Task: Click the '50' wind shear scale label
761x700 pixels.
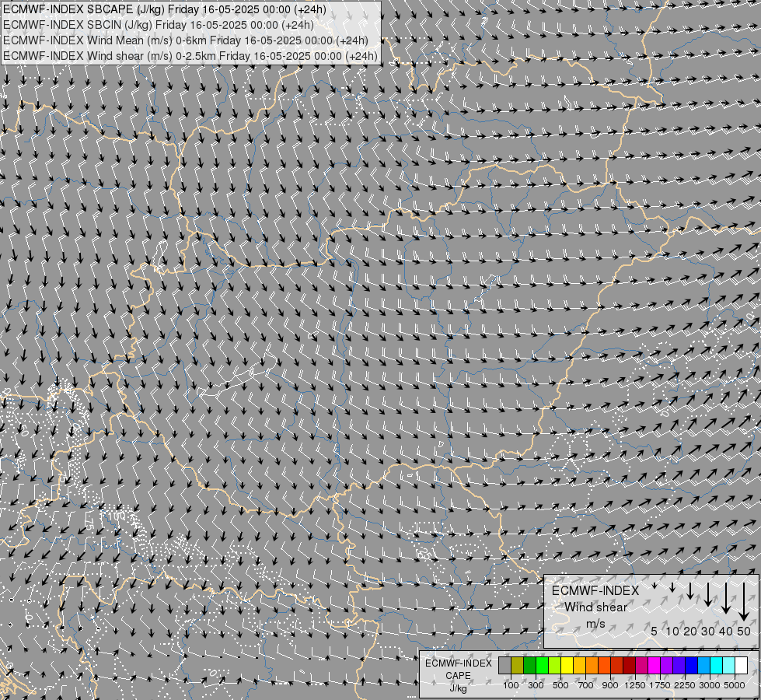Action: (x=744, y=631)
